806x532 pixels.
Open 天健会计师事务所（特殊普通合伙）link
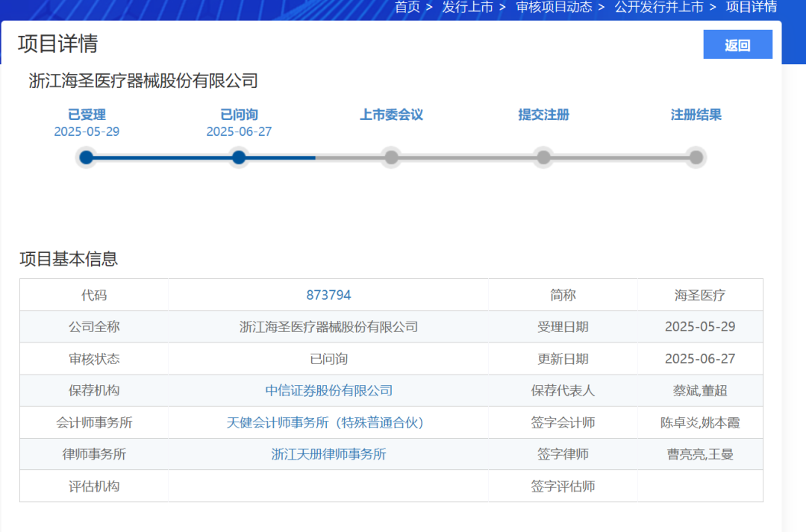[328, 422]
